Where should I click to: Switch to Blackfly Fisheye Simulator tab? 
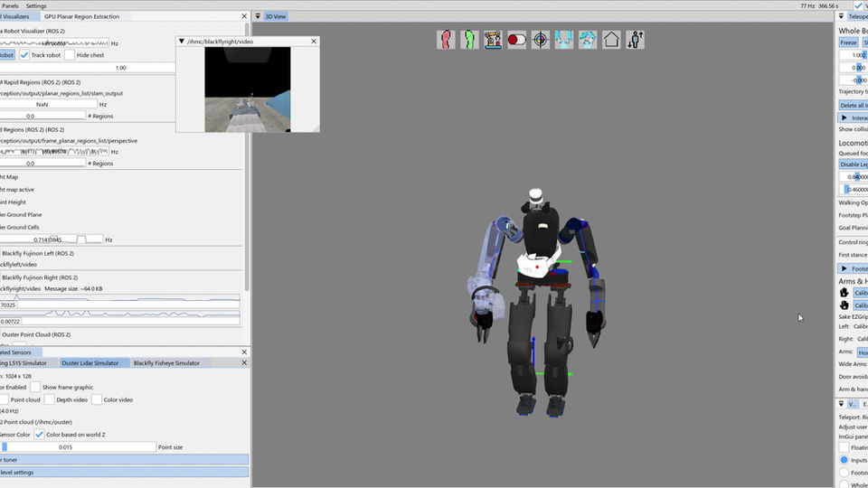tap(166, 363)
